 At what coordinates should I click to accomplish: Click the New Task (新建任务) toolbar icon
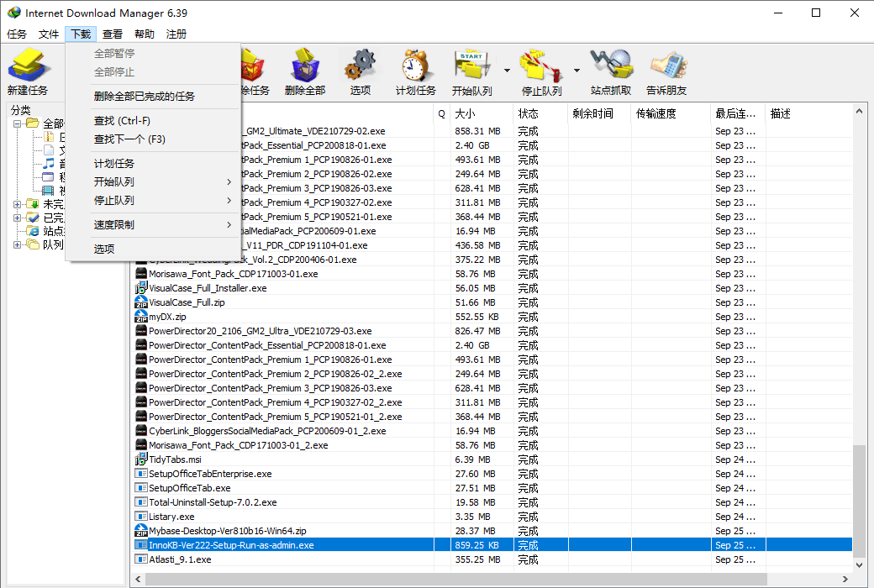27,66
